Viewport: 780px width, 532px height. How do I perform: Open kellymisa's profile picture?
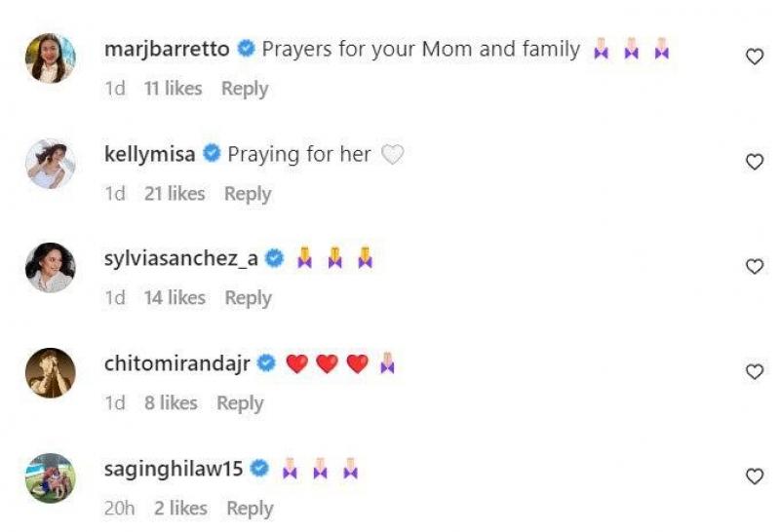(x=51, y=163)
